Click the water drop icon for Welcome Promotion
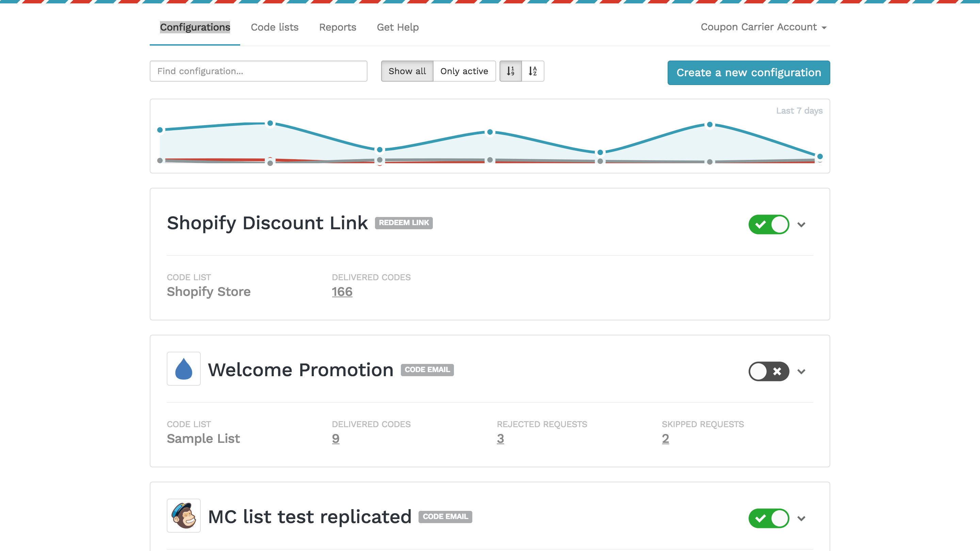Viewport: 980px width, 551px height. tap(183, 368)
